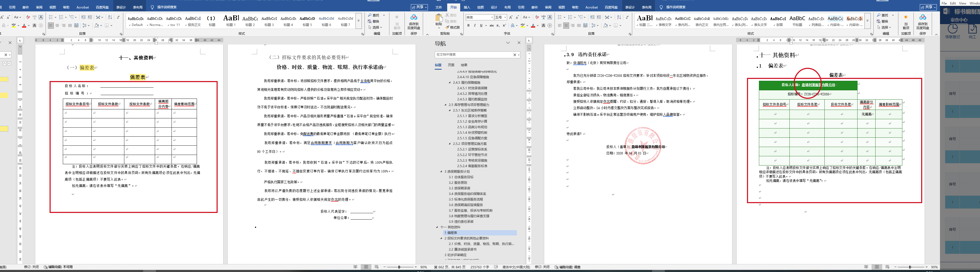980x272 pixels.
Task: Click 格式刷 format painter button
Action: [x=453, y=27]
